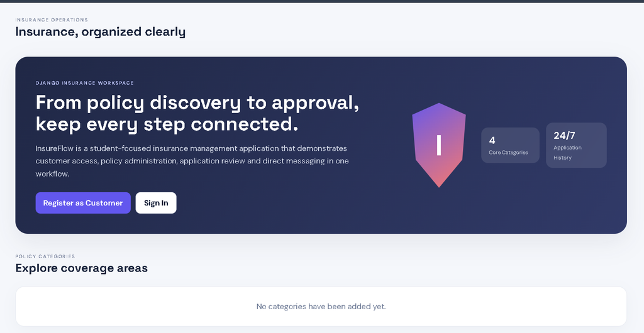Viewport: 644px width, 333px height.
Task: Click the Django Insurance Workspace label
Action: point(85,83)
